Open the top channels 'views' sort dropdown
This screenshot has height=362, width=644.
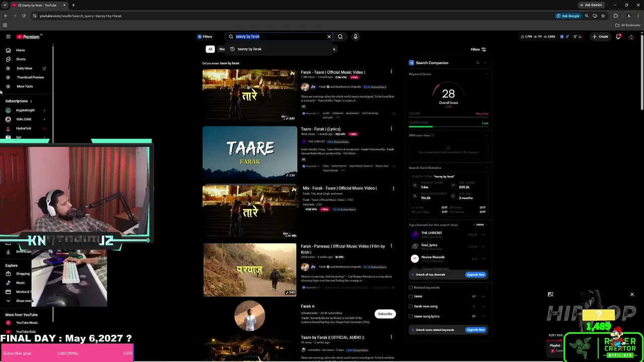pos(480,225)
